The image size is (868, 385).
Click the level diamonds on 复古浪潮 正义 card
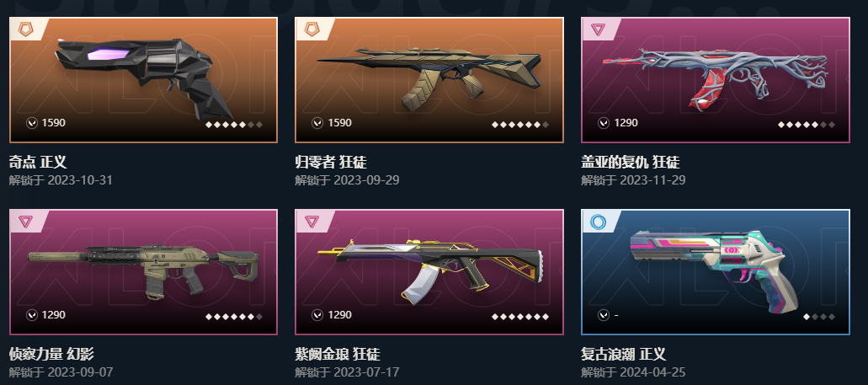click(x=819, y=317)
